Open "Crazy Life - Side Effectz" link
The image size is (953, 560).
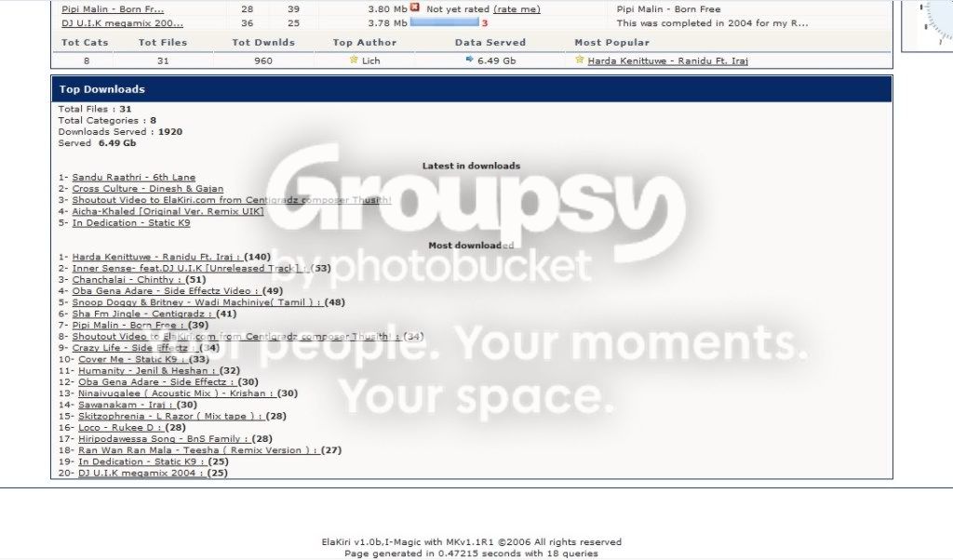coord(134,348)
